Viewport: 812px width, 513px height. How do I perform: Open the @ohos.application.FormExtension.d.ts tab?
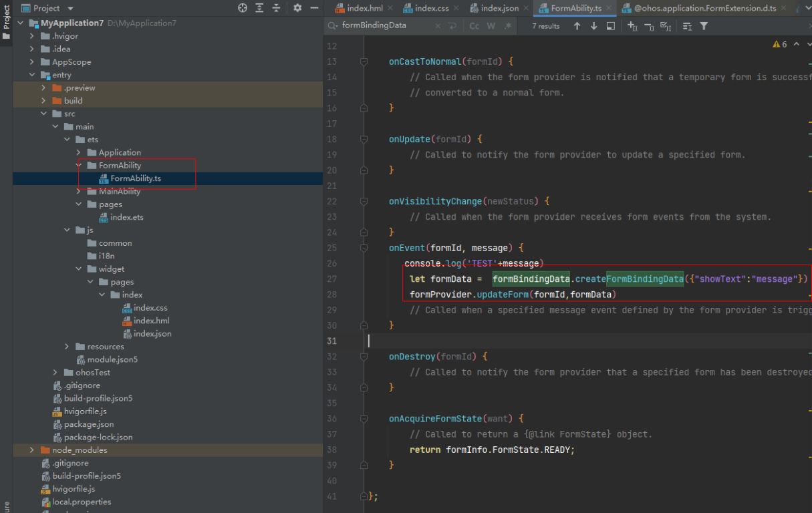tap(704, 8)
